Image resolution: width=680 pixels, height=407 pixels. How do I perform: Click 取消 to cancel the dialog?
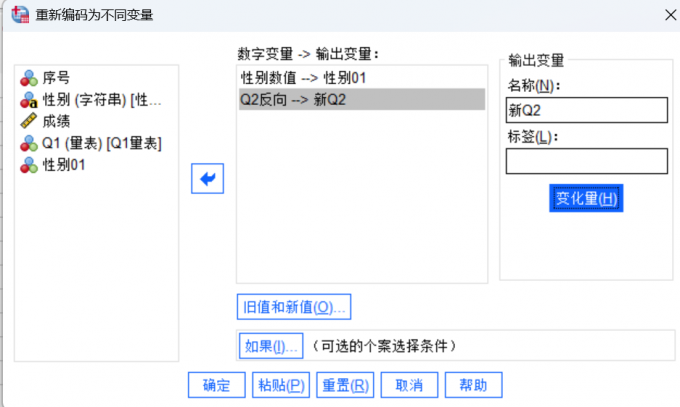click(409, 385)
